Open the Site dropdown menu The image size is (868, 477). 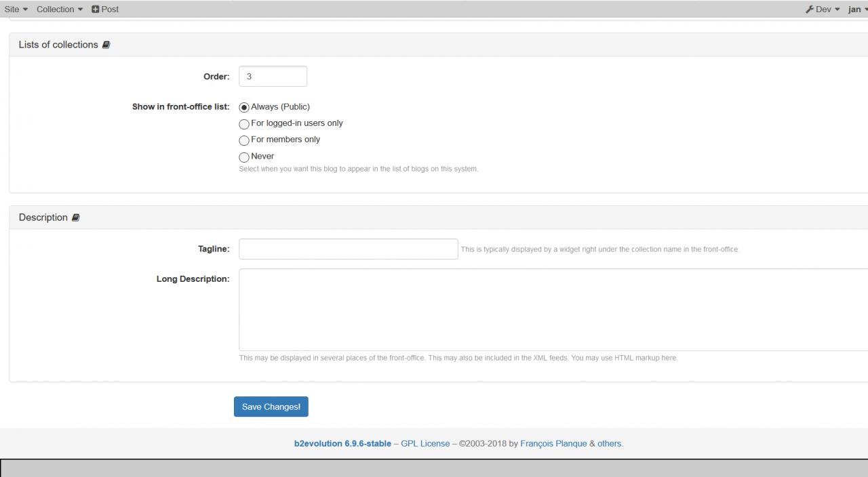[16, 9]
